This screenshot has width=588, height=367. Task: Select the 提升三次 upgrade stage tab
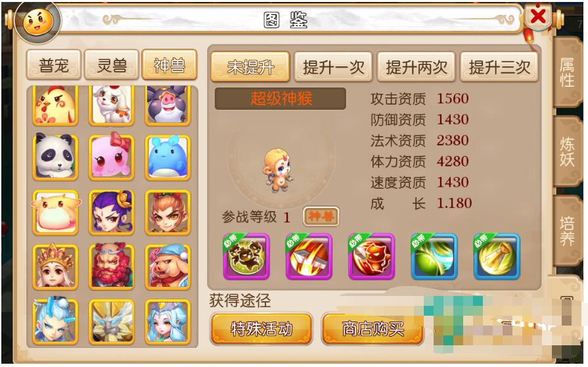[x=499, y=67]
